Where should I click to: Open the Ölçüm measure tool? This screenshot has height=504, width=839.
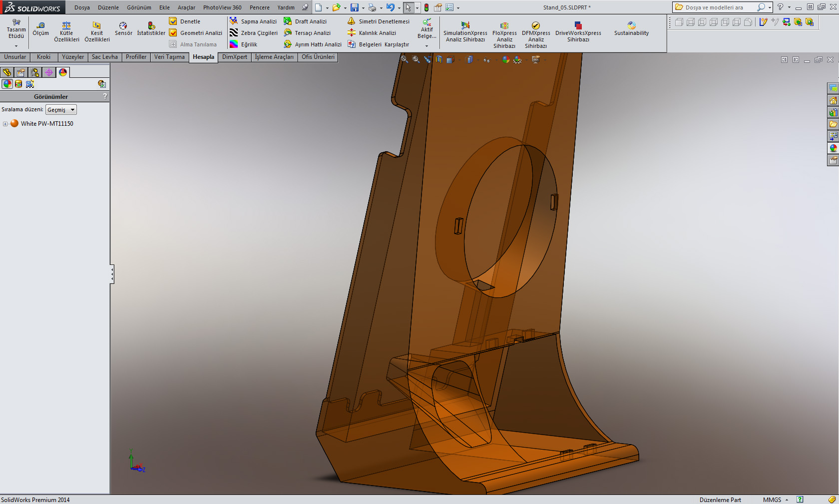click(x=41, y=29)
